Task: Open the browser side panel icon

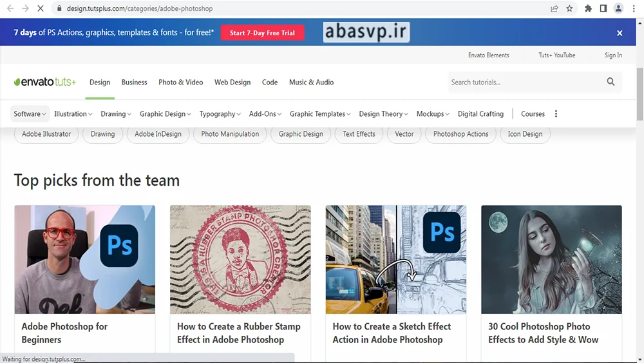Action: pos(603,8)
